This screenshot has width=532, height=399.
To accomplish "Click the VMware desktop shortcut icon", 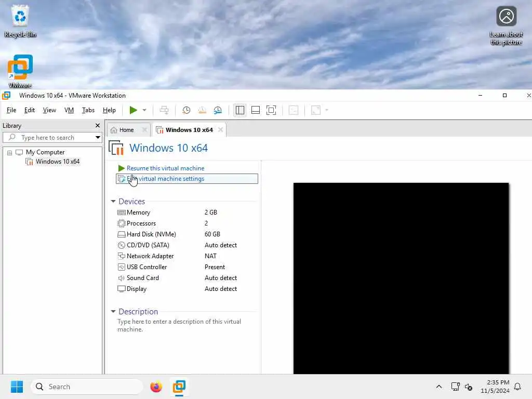I will [x=20, y=71].
